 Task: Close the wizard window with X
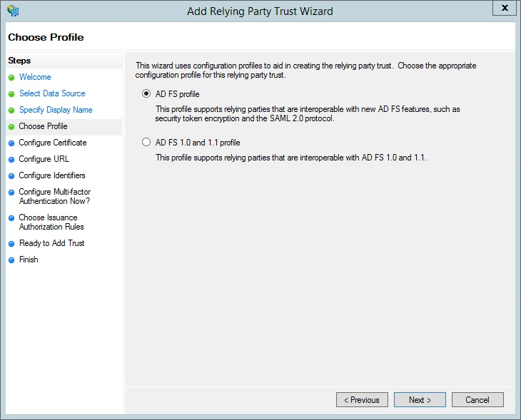coord(505,8)
